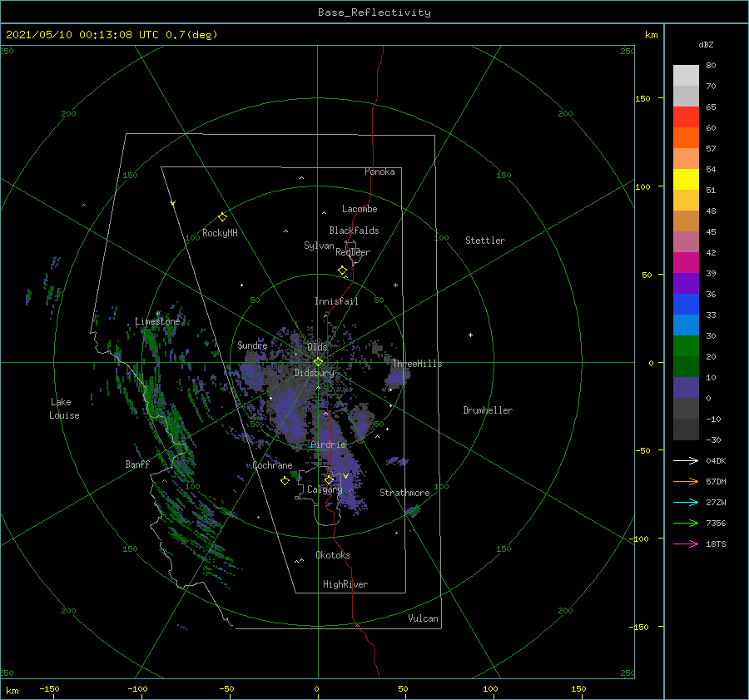
Task: Click the Ponoka city label
Action: [x=379, y=171]
